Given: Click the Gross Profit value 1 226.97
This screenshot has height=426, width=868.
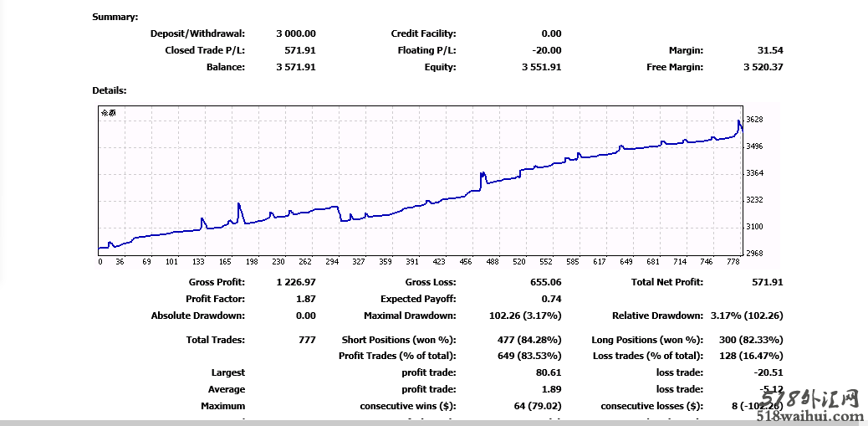Looking at the screenshot, I should (x=295, y=282).
